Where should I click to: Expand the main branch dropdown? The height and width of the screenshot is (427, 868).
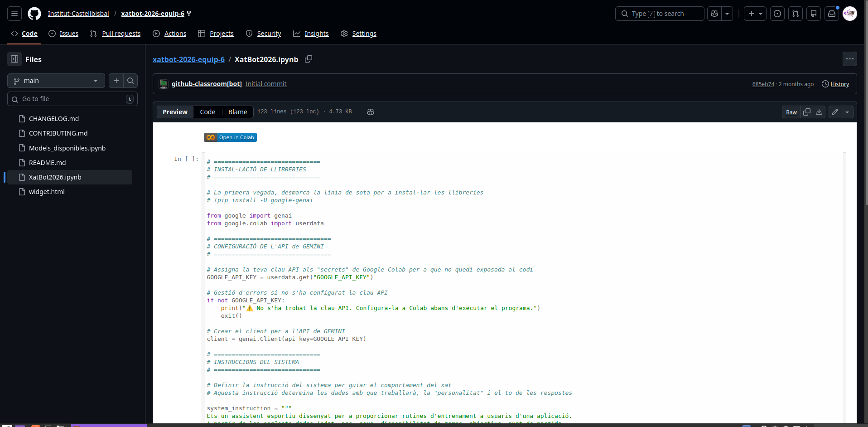click(x=56, y=81)
